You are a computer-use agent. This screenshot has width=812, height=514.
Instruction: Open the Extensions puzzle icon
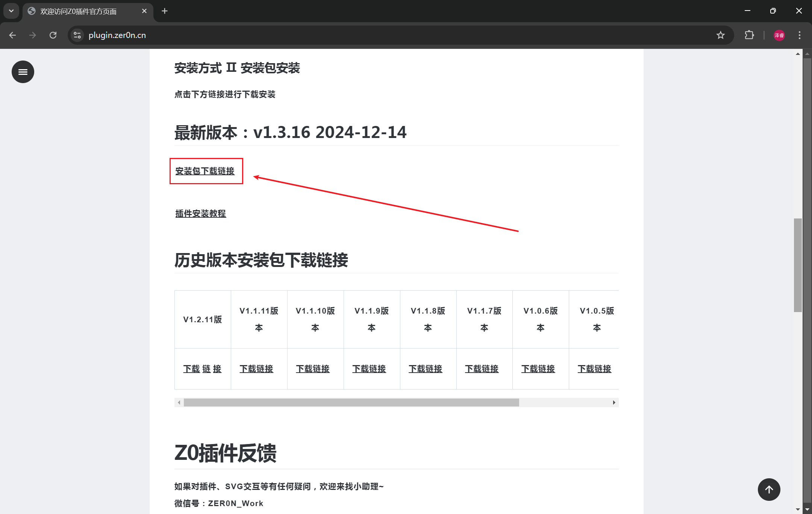pyautogui.click(x=749, y=35)
